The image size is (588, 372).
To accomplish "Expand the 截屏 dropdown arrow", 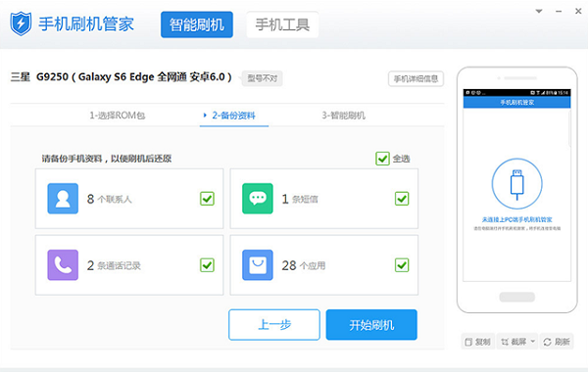I will [533, 342].
